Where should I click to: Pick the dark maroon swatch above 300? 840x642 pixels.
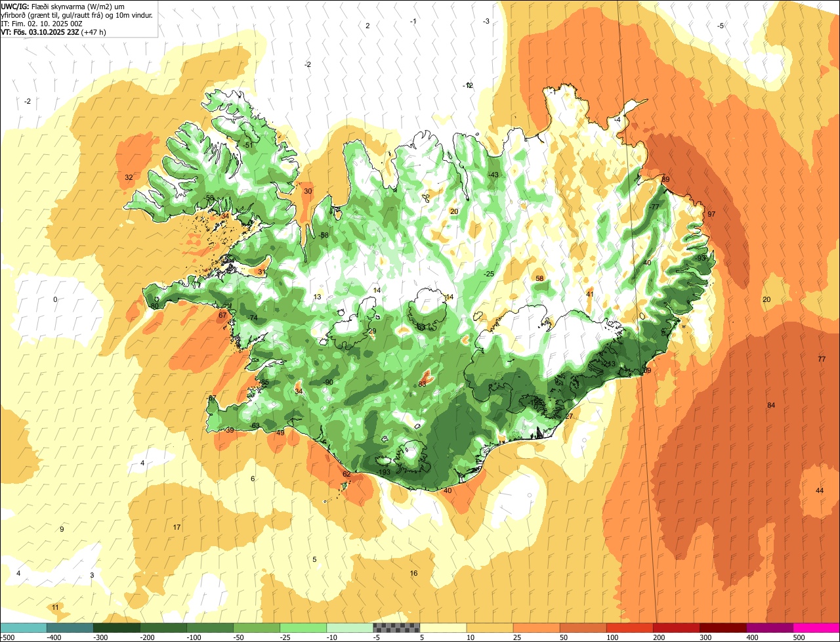tap(723, 628)
